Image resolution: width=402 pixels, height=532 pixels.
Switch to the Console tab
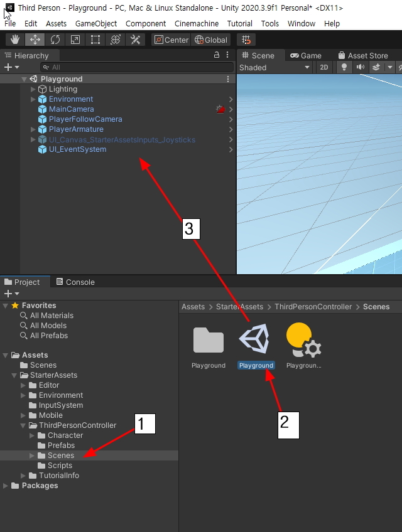[x=75, y=282]
